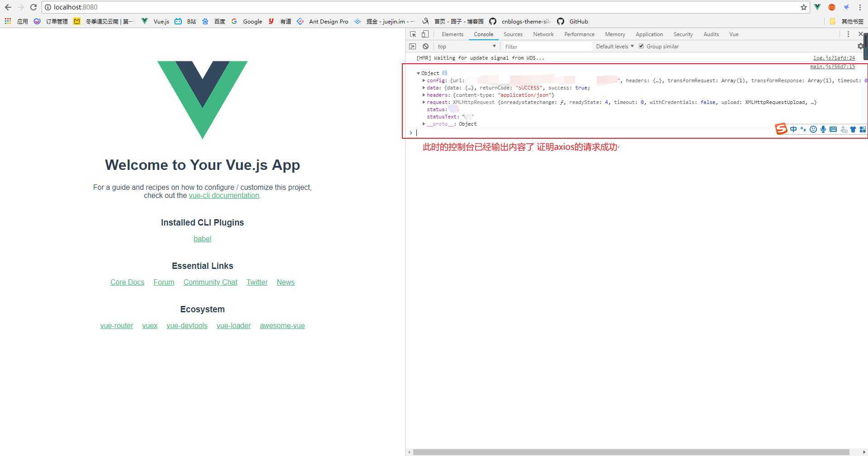Image resolution: width=868 pixels, height=456 pixels.
Task: Switch to the Sources tab
Action: point(513,34)
